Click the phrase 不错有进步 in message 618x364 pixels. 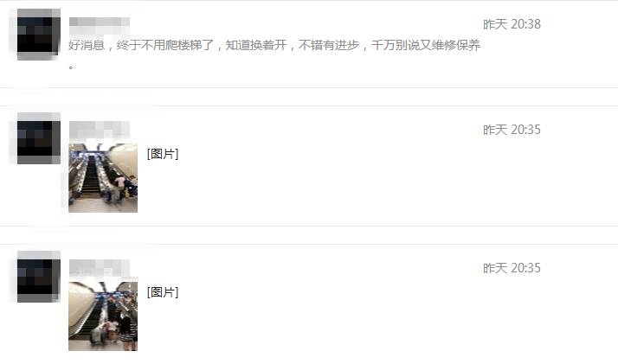coord(329,45)
